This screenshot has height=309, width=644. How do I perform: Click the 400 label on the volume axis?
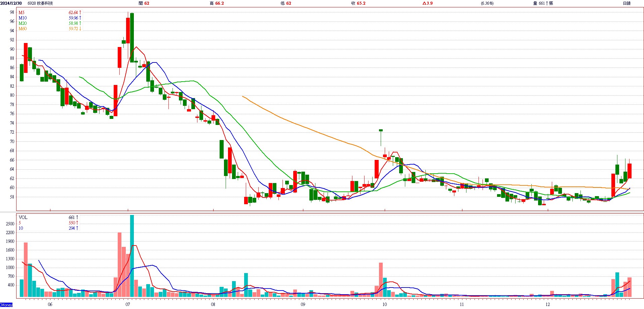(x=11, y=285)
